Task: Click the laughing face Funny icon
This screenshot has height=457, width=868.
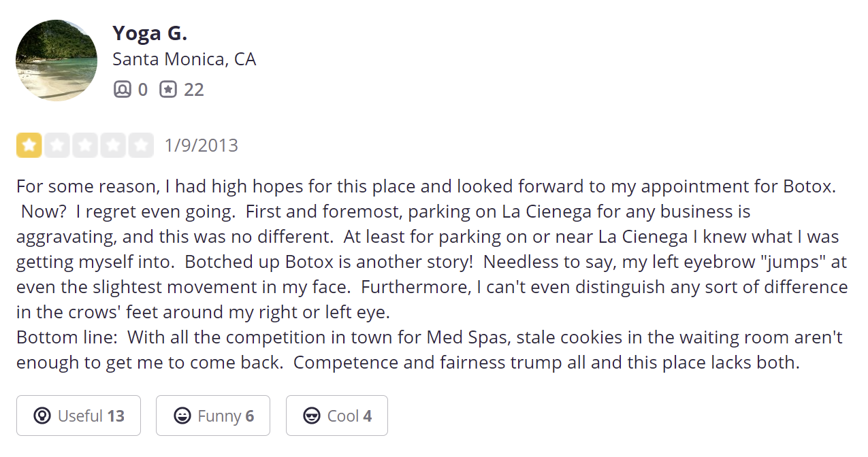Action: click(x=182, y=416)
